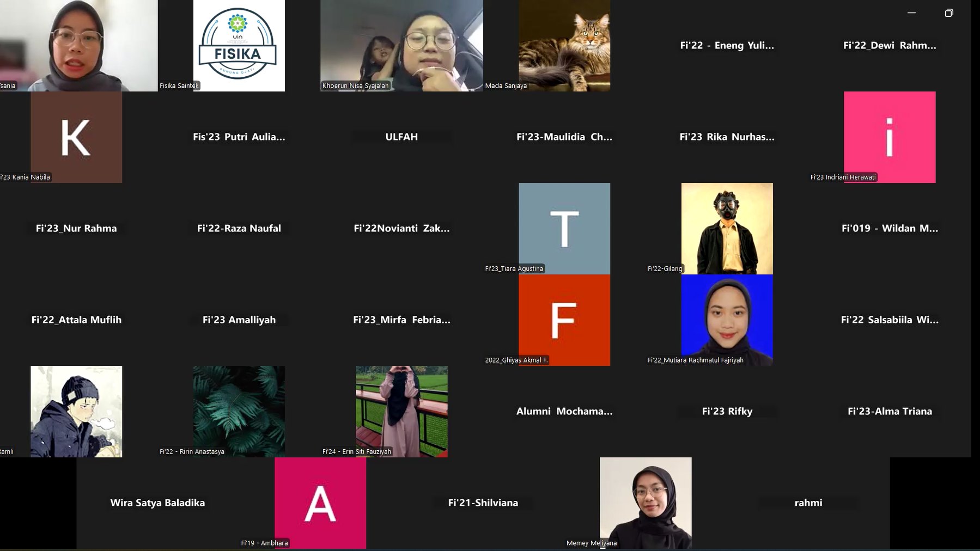Click the Fi'19 Ambhara A avatar
The height and width of the screenshot is (551, 980).
[320, 503]
